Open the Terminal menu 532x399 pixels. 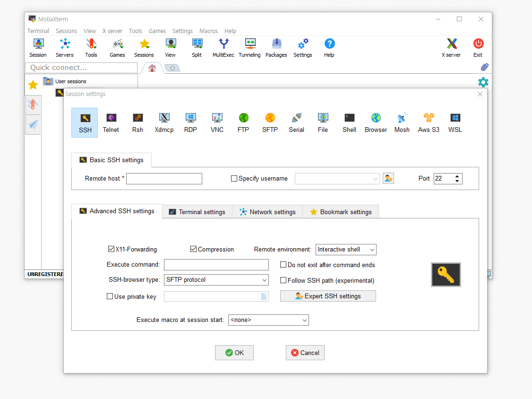pos(38,31)
